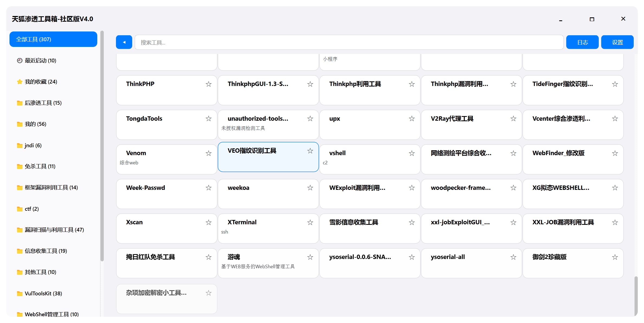
Task: Favorite xxl-jobExploitGUI star icon
Action: tap(513, 222)
